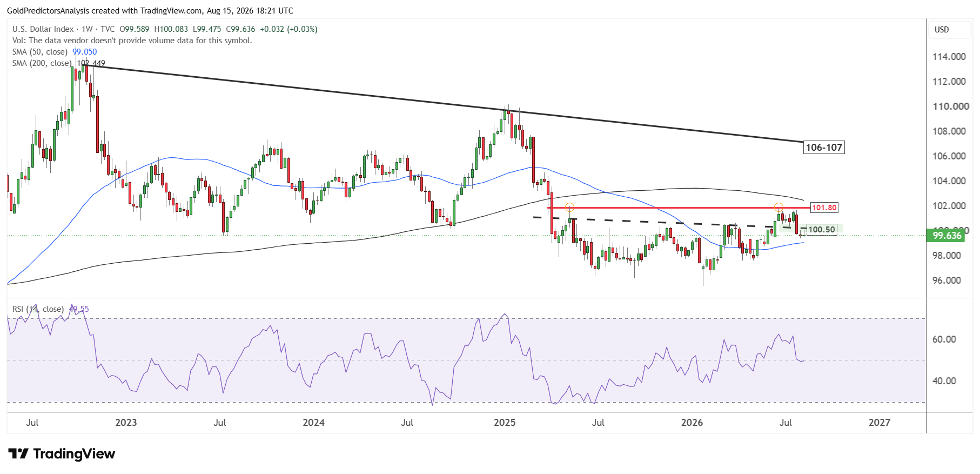Click the 106.000 price axis label
Image resolution: width=980 pixels, height=474 pixels.
[949, 156]
